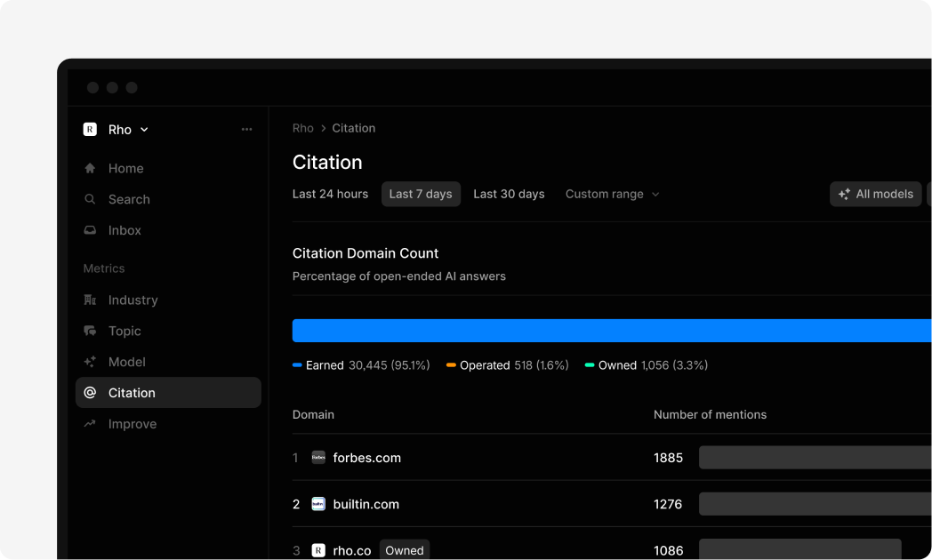Click the builtin.com favicon

click(318, 504)
